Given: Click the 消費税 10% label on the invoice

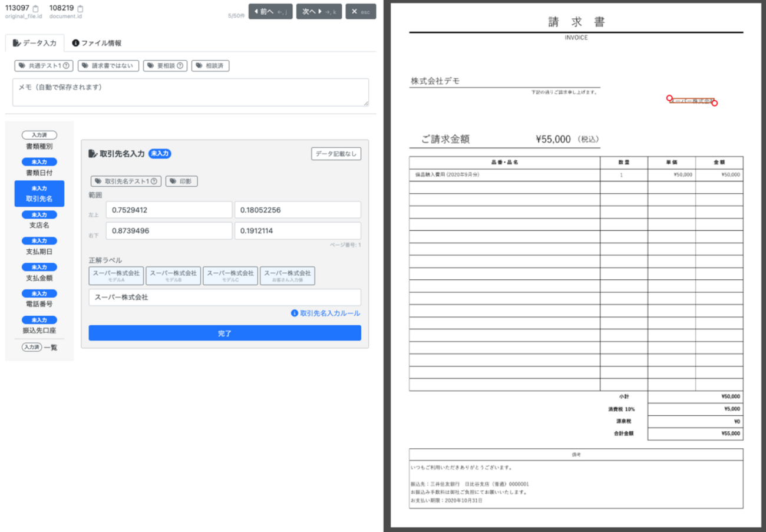Looking at the screenshot, I should coord(622,409).
